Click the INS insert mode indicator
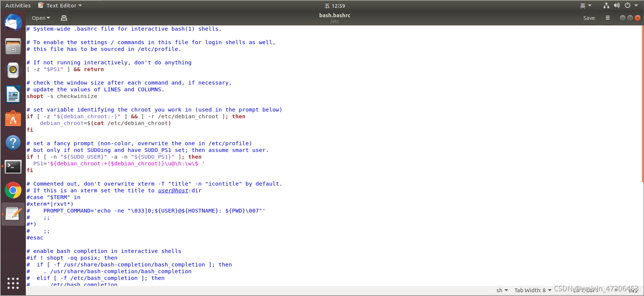This screenshot has height=296, width=644. [x=633, y=291]
